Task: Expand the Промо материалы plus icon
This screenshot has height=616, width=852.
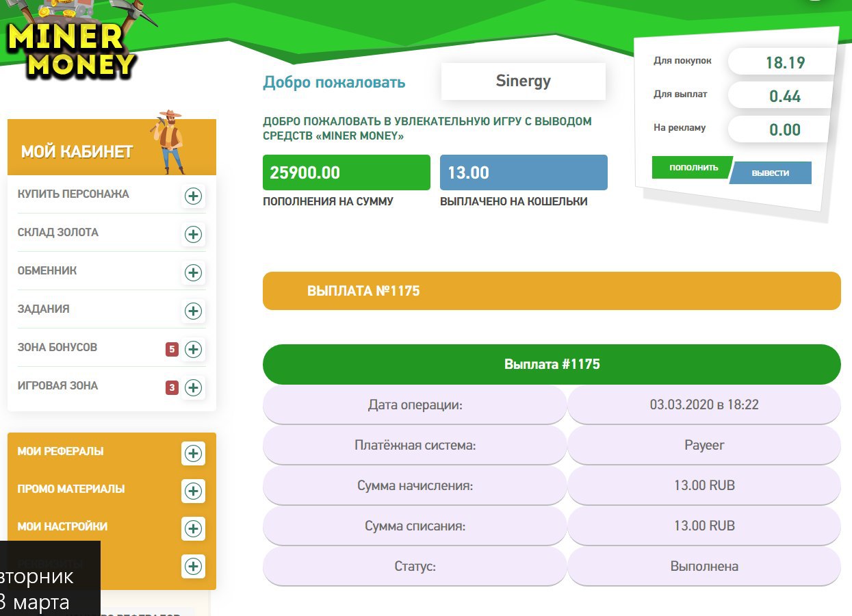Action: pos(194,491)
